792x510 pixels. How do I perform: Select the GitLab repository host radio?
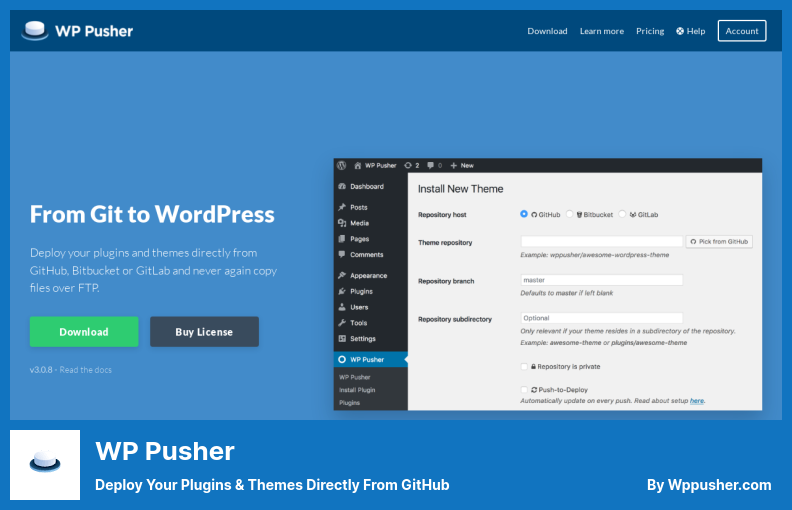coord(622,214)
